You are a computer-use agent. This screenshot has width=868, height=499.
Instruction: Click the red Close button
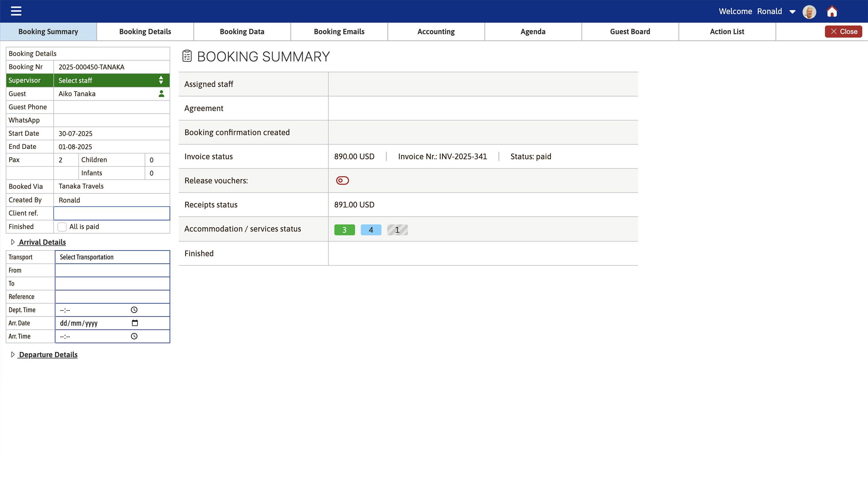pyautogui.click(x=843, y=31)
